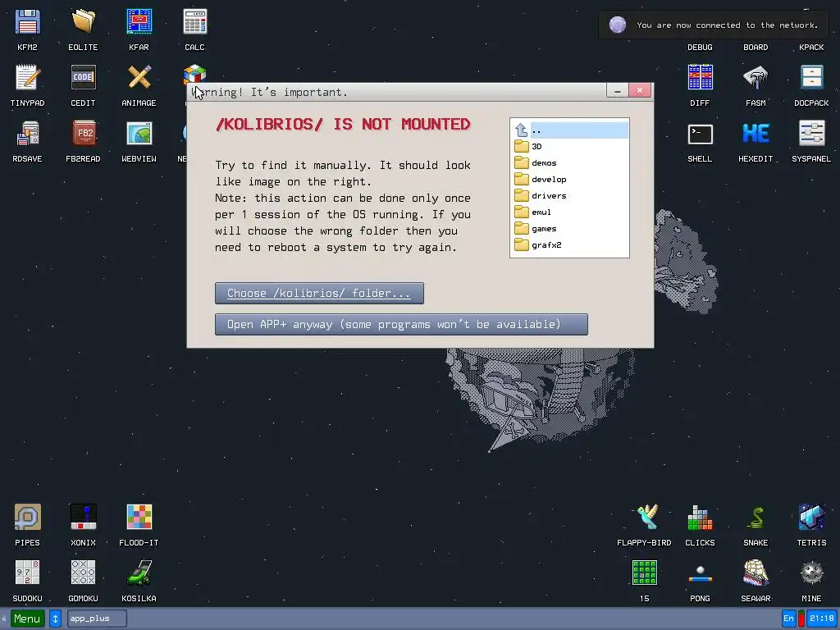Open the MINE minesweeper icon
Screen dimensions: 840x630
811,573
